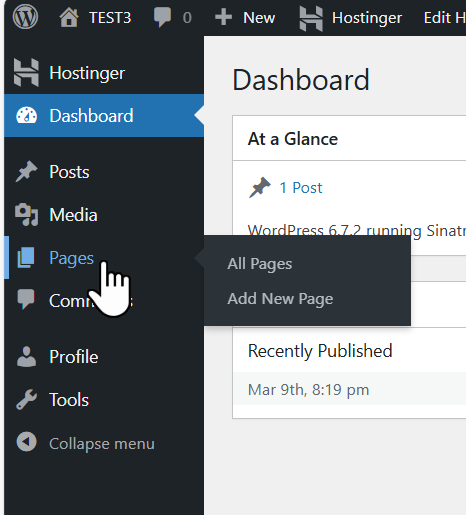Viewport: 466px width, 515px height.
Task: Click the plus icon next to New
Action: 223,17
